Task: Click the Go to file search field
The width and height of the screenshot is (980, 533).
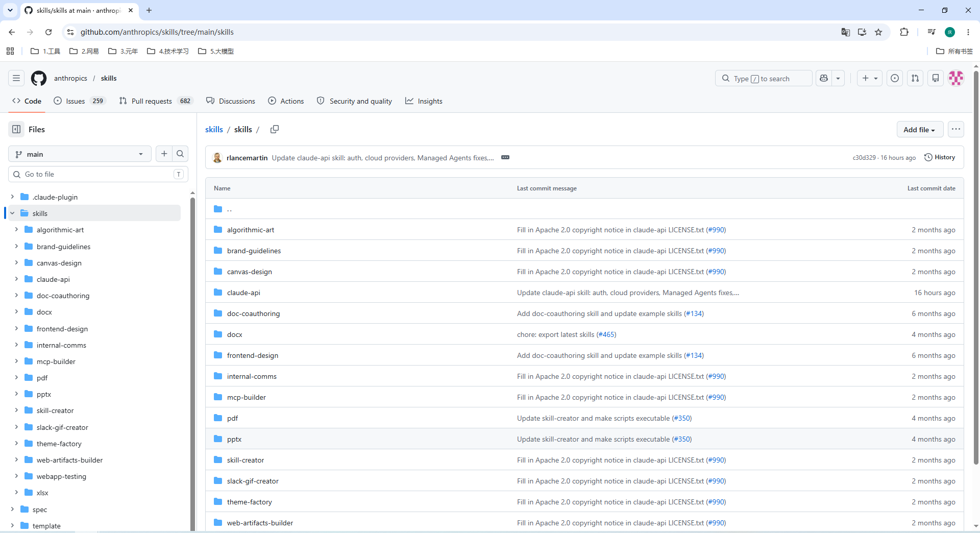Action: [x=98, y=174]
